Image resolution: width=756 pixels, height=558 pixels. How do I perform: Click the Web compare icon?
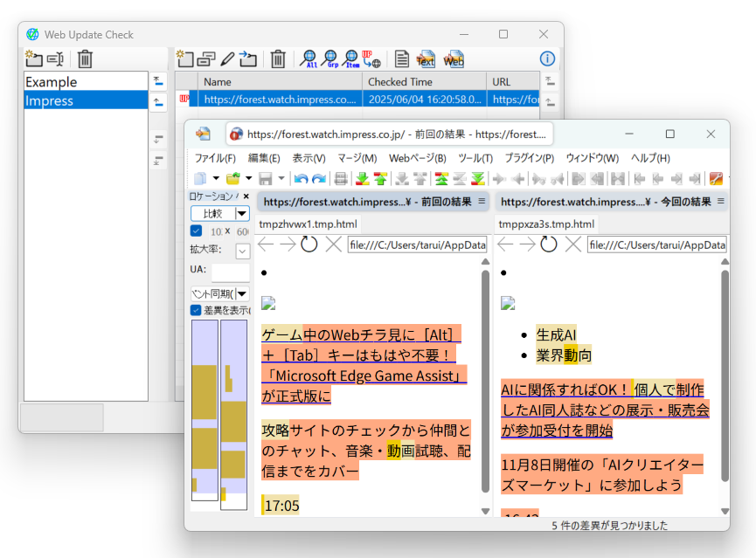[454, 59]
